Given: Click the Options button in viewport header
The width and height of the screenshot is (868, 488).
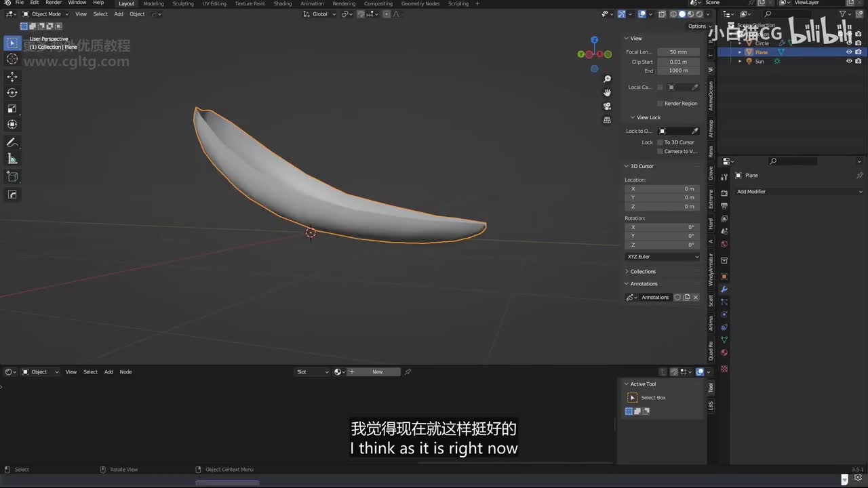Looking at the screenshot, I should (x=697, y=26).
